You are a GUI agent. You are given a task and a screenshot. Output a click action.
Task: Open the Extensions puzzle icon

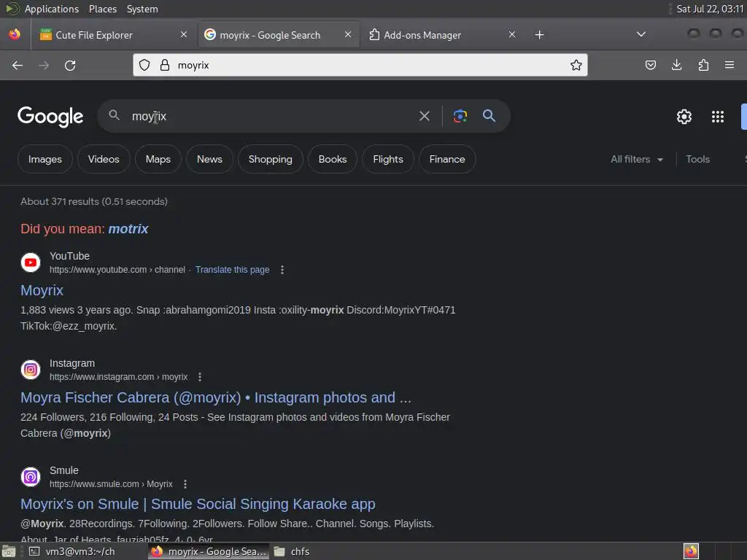703,65
